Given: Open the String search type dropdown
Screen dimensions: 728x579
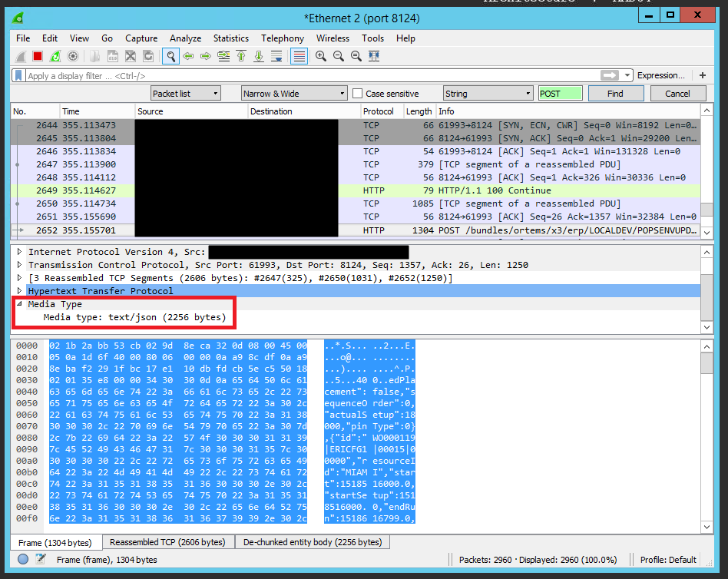Looking at the screenshot, I should [x=488, y=94].
